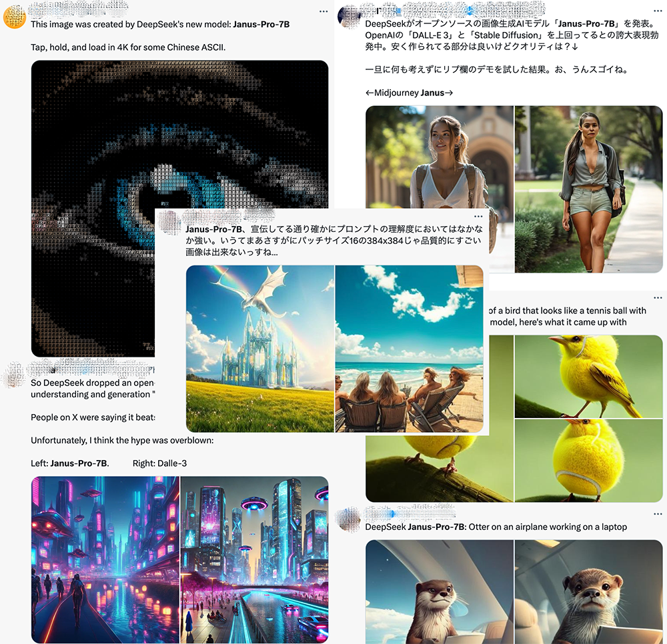667x644 pixels.
Task: Open more options on Japanese DeepSeek announcement tweet
Action: pos(658,11)
